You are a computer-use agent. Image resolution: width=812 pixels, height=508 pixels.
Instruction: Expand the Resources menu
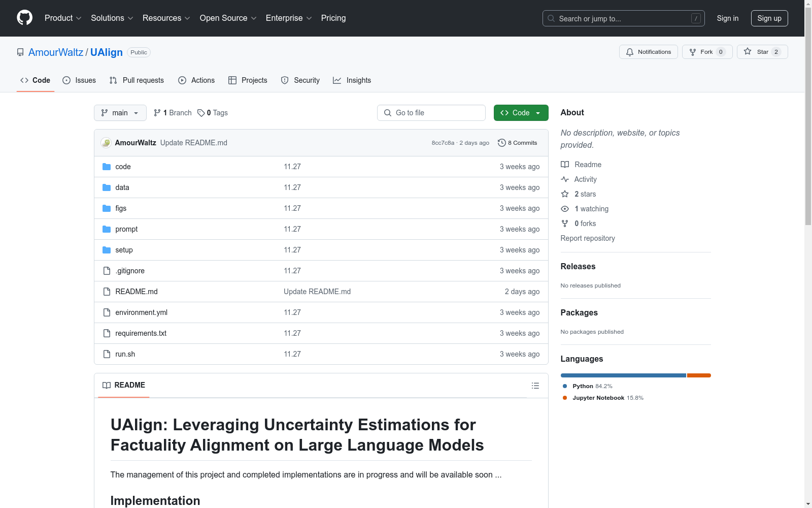pyautogui.click(x=166, y=18)
